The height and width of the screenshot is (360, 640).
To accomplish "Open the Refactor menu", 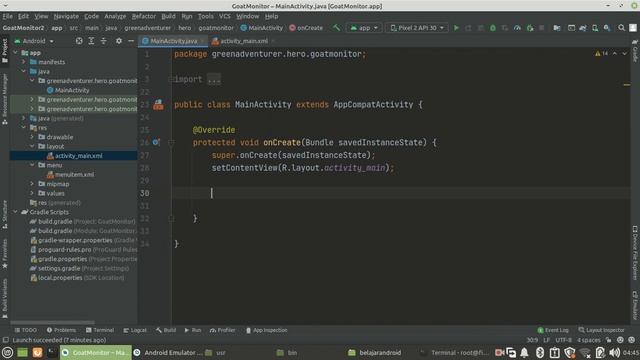I will tap(144, 16).
